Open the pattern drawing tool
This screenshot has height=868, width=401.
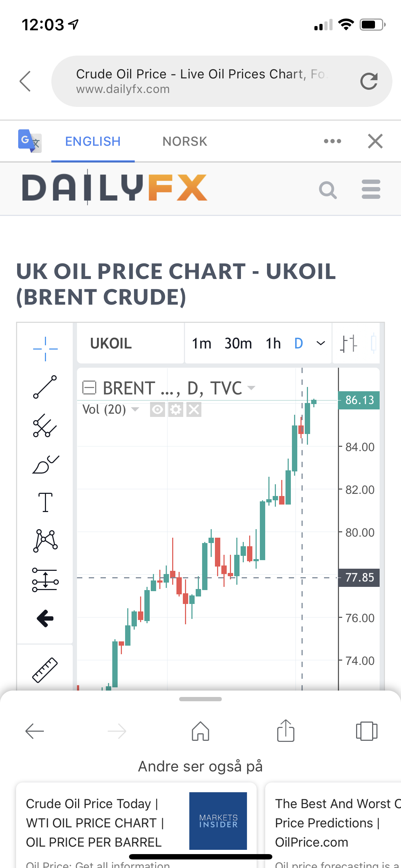[45, 541]
